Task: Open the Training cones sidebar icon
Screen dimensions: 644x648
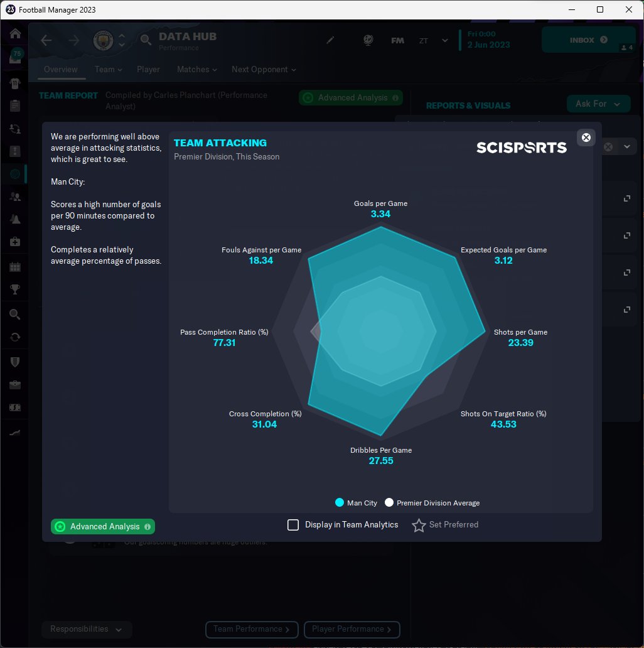Action: 15,219
